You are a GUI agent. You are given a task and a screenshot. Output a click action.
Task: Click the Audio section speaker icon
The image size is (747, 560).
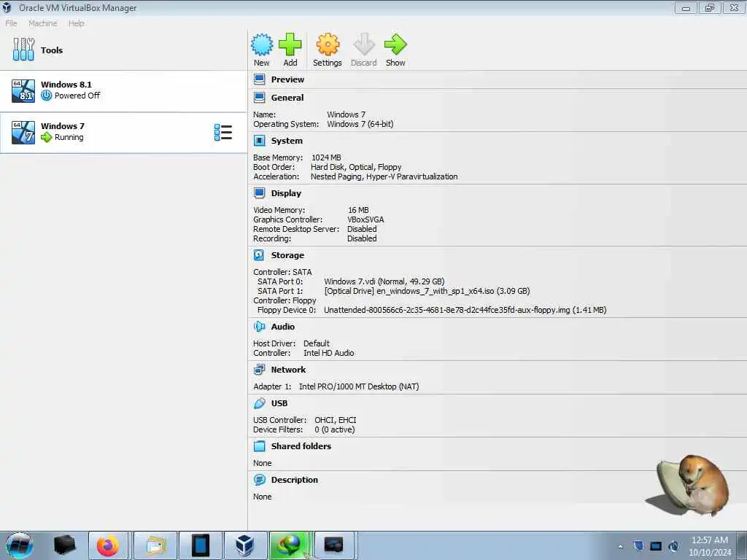pos(259,327)
